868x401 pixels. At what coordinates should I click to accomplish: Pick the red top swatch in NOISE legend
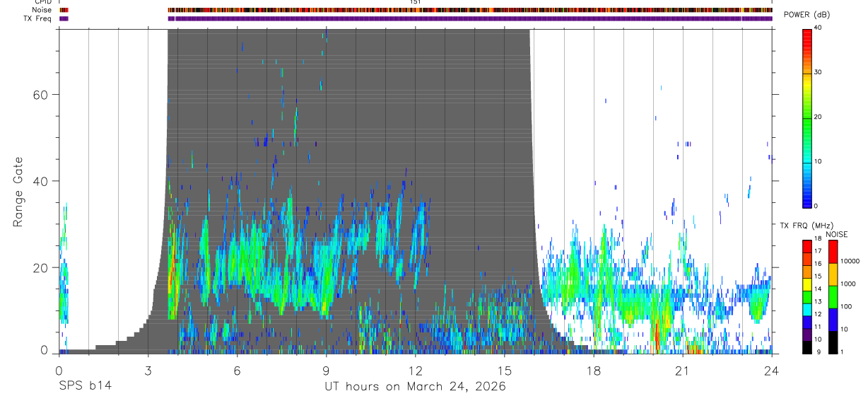(x=833, y=252)
